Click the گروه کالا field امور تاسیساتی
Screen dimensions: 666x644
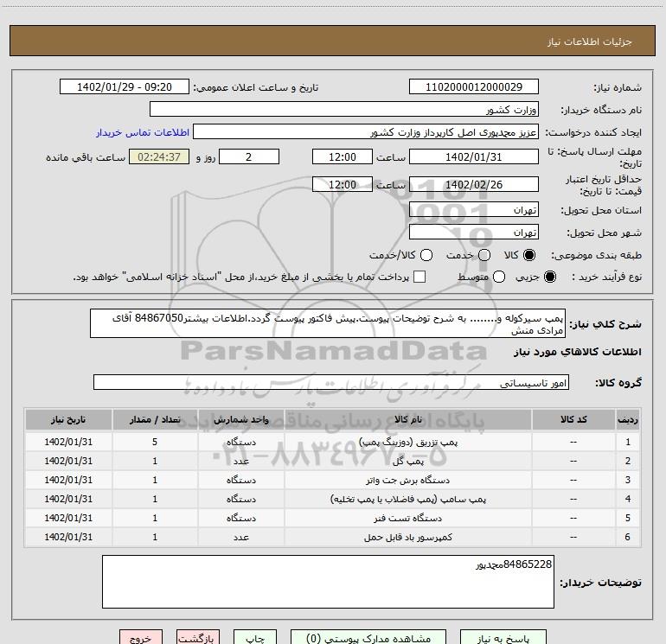331,382
